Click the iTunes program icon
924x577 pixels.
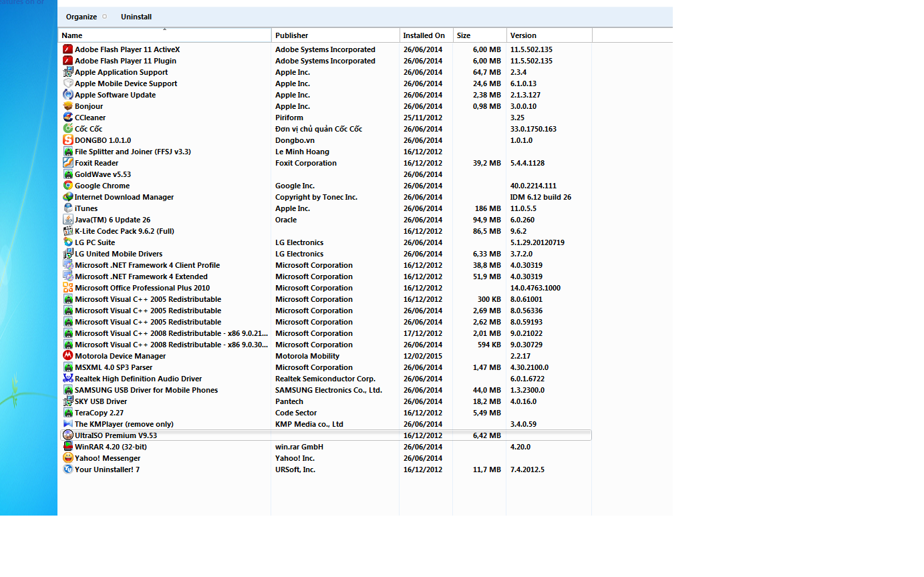pyautogui.click(x=67, y=208)
